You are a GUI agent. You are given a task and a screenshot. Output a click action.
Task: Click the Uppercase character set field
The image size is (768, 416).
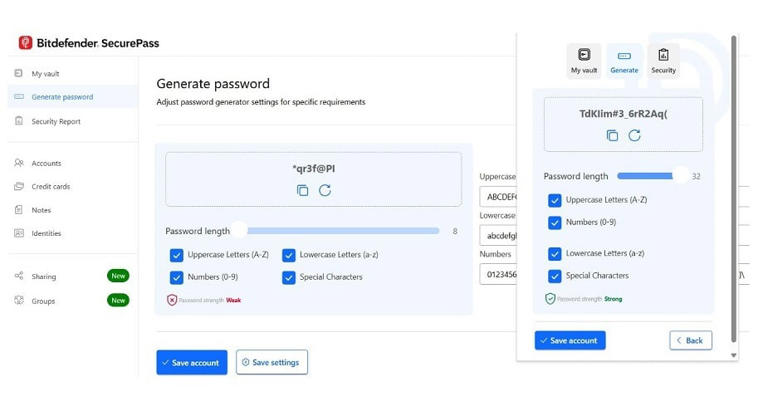(498, 196)
